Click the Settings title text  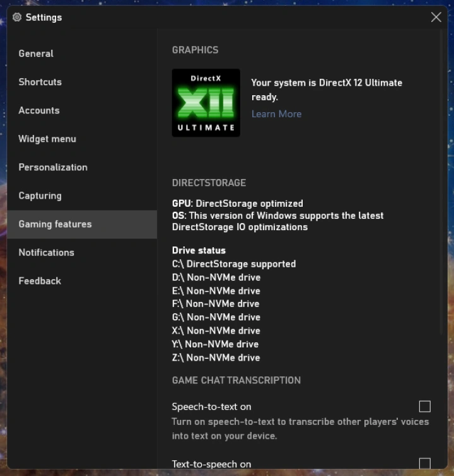click(x=44, y=18)
